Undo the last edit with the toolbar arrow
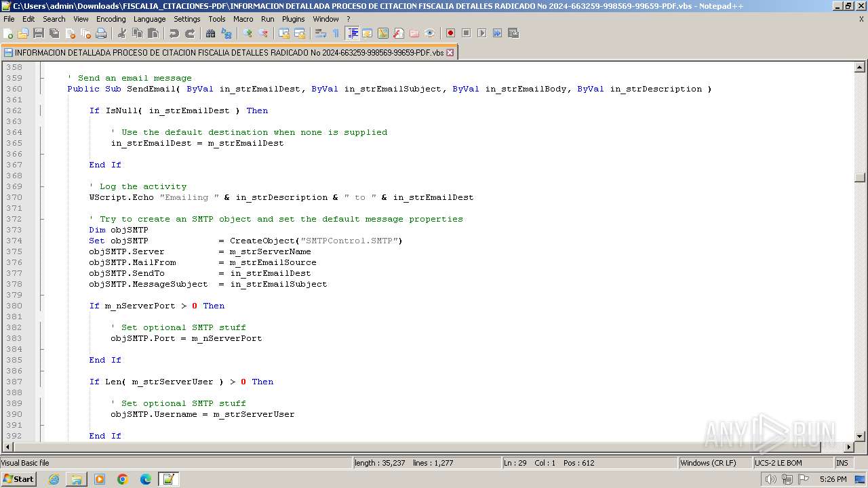The image size is (868, 488). pyautogui.click(x=174, y=33)
